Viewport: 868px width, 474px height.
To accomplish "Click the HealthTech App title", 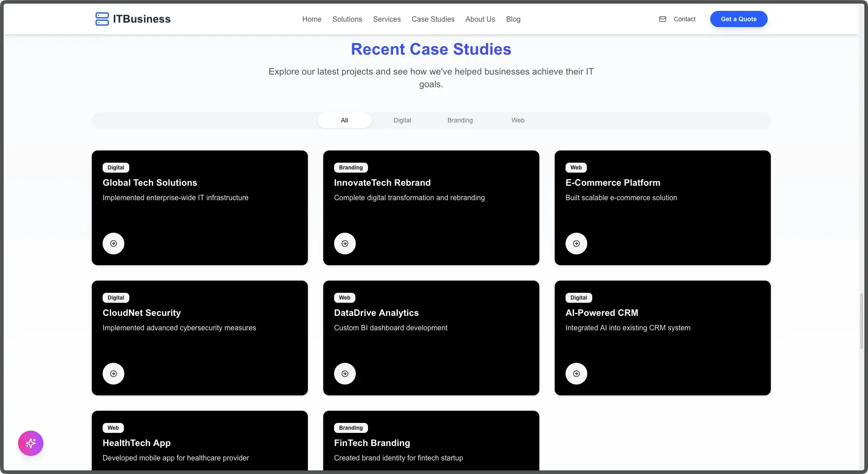I will [137, 443].
